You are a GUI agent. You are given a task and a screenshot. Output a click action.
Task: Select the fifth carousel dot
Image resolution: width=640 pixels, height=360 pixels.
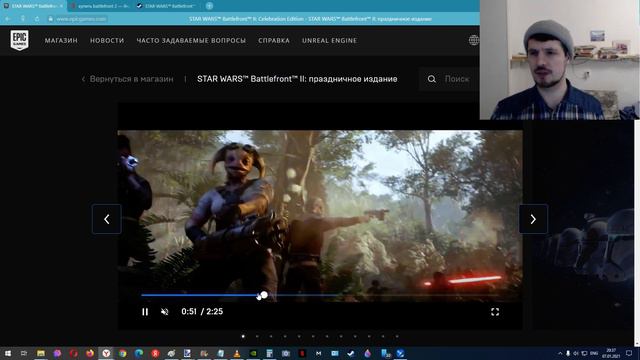tap(299, 336)
